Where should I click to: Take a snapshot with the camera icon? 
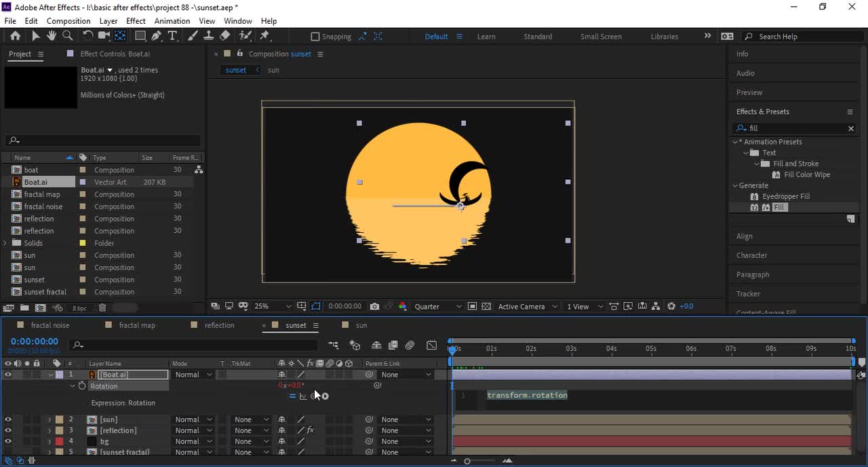click(374, 307)
